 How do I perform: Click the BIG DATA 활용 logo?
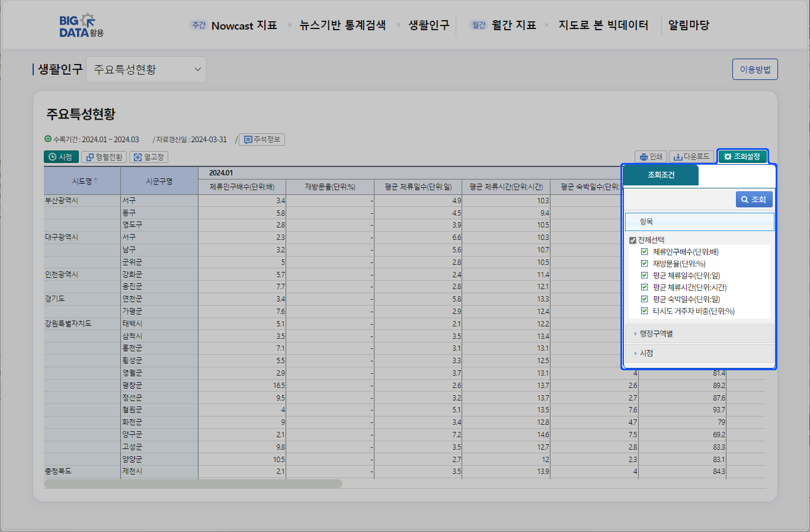81,25
